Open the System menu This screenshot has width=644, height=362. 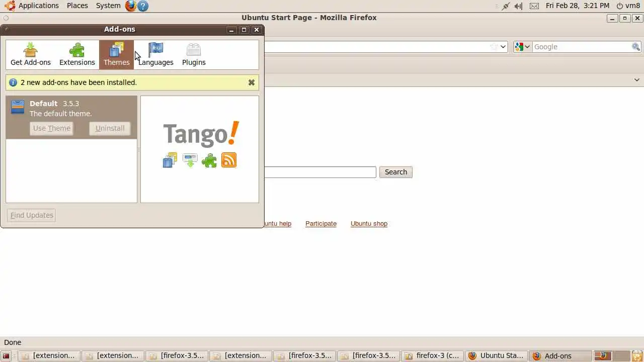point(108,6)
